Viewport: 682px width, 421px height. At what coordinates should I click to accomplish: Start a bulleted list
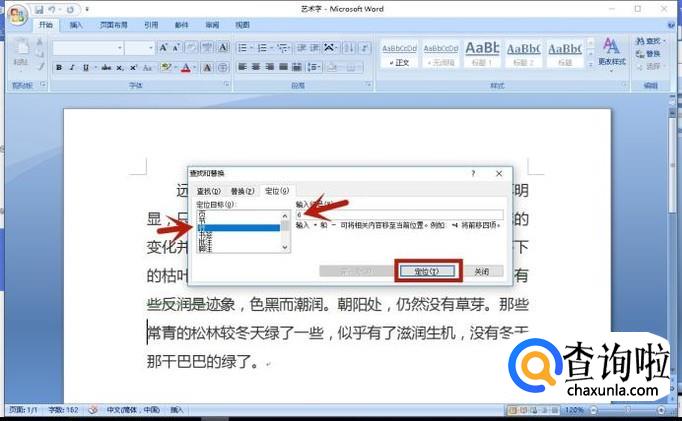[243, 47]
